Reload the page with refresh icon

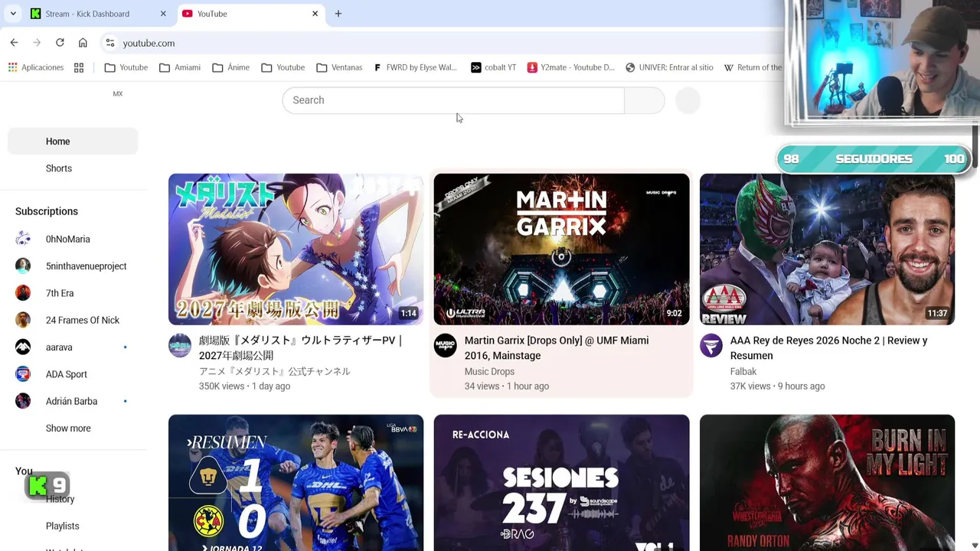click(x=60, y=43)
